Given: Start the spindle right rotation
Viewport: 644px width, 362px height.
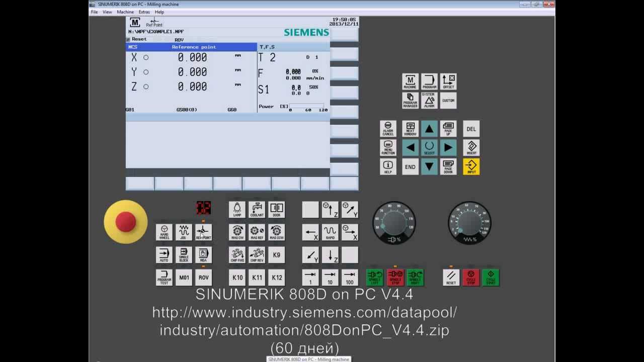Looking at the screenshot, I should (416, 278).
